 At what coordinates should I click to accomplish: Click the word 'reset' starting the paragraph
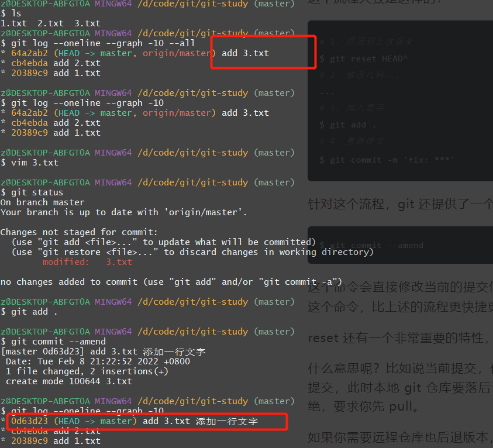tap(323, 338)
